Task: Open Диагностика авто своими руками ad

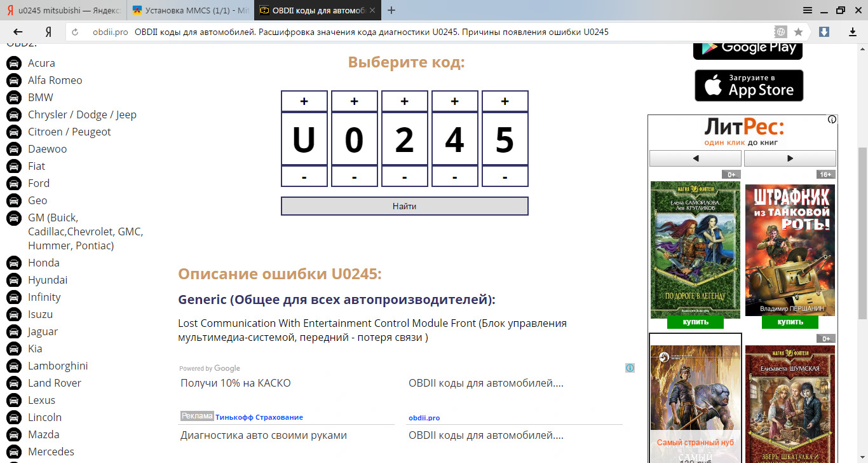Action: (x=264, y=436)
